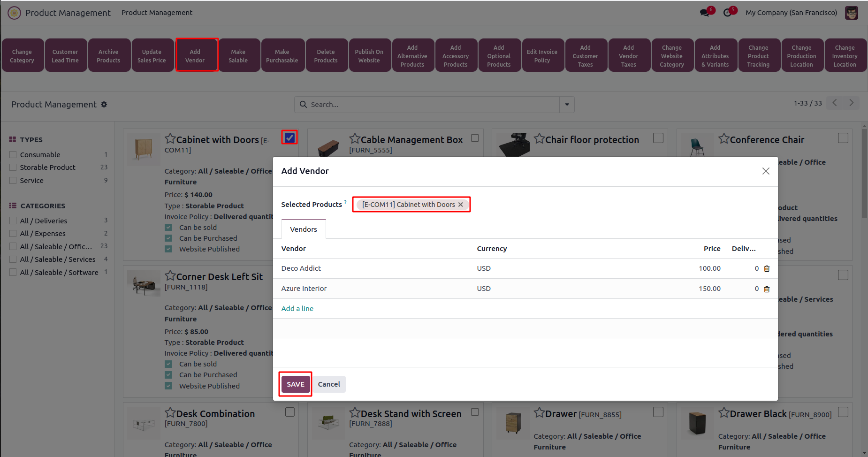Image resolution: width=868 pixels, height=457 pixels.
Task: Star the Drawer Black product
Action: 724,413
